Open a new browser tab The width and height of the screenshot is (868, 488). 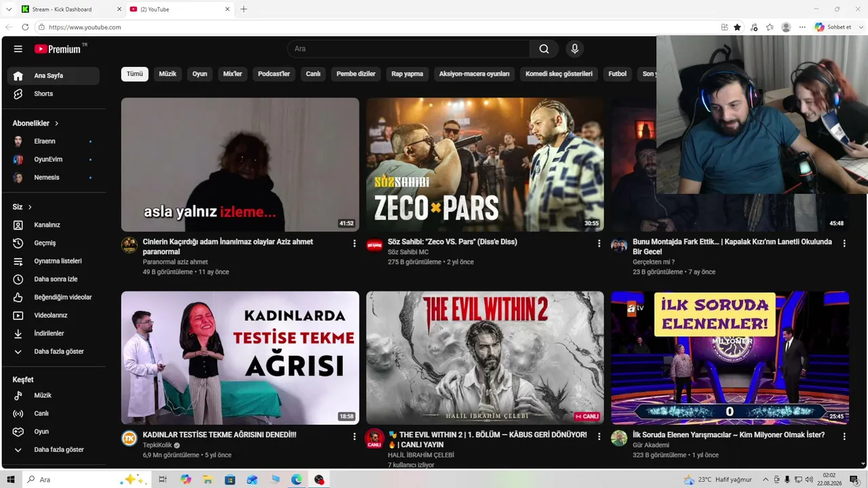[x=244, y=9]
